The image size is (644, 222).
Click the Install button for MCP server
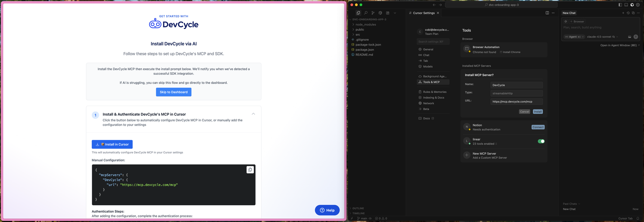(537, 112)
